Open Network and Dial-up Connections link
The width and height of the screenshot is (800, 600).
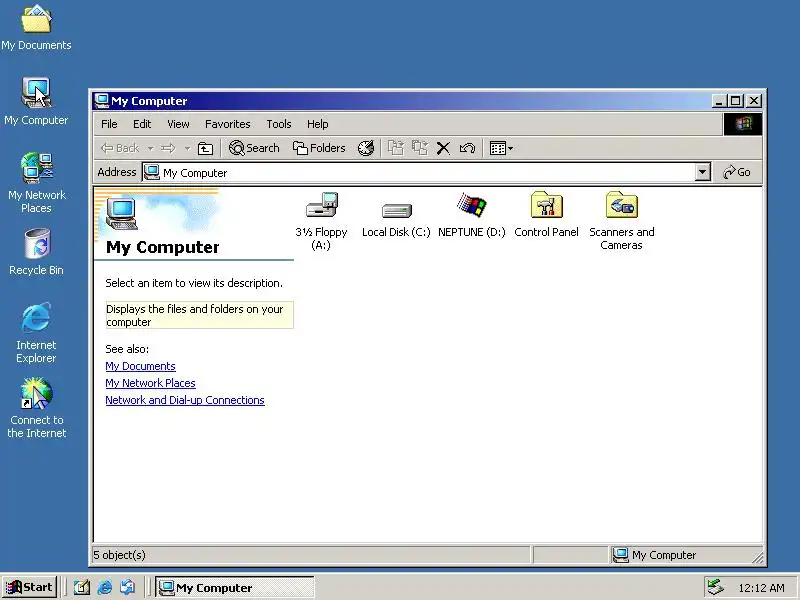185,400
